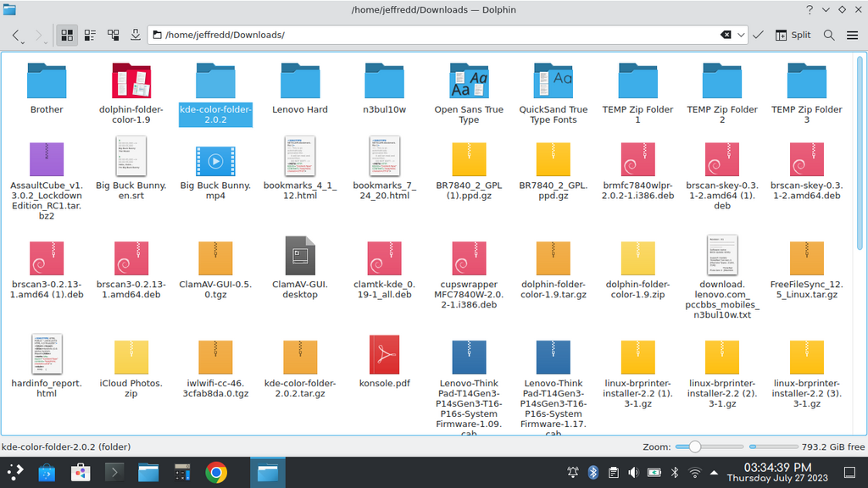Expand the hidden system tray icons
Image resolution: width=868 pixels, height=488 pixels.
tap(714, 473)
